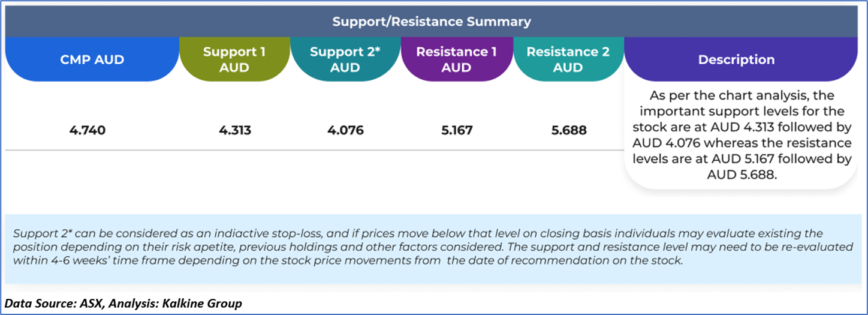Click the 4.076 value under Support 2*
The width and height of the screenshot is (868, 315).
[x=345, y=130]
